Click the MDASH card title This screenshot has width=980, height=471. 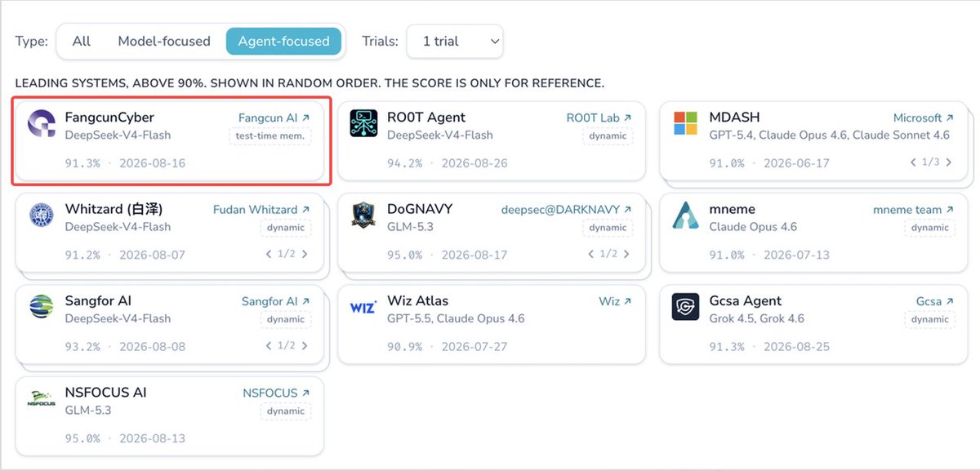pos(734,118)
